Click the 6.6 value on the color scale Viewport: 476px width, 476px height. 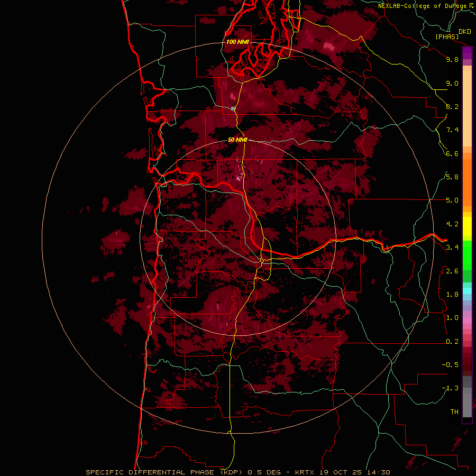[452, 153]
